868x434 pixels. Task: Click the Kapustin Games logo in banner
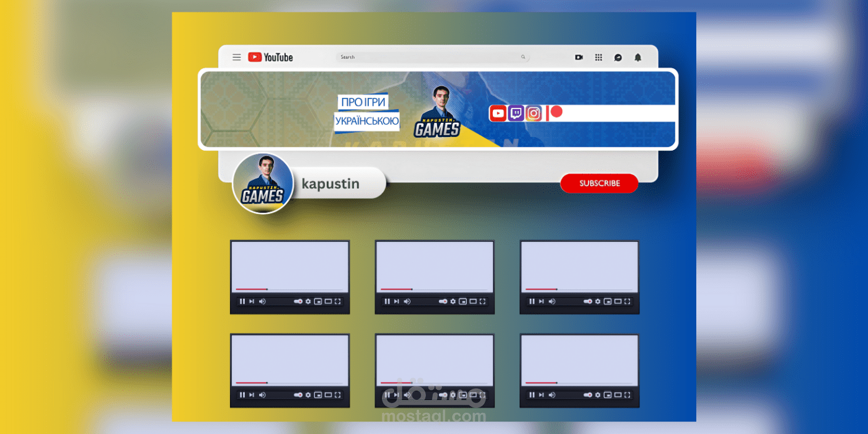438,112
